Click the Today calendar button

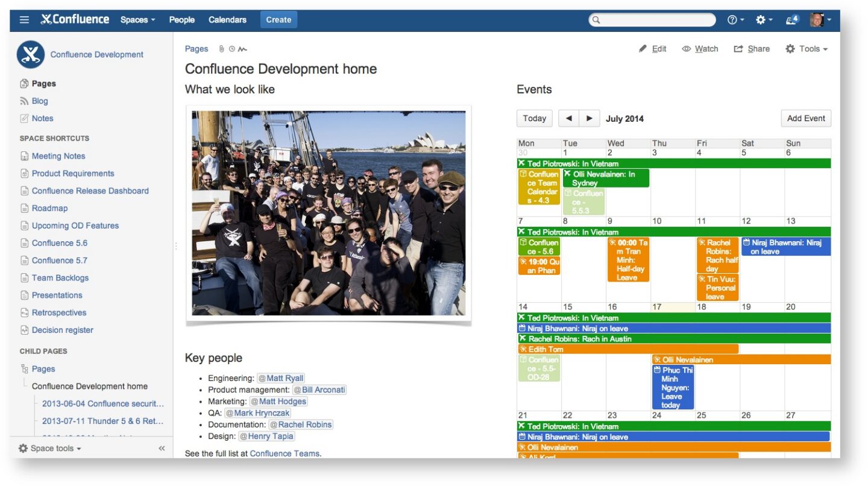pos(535,118)
